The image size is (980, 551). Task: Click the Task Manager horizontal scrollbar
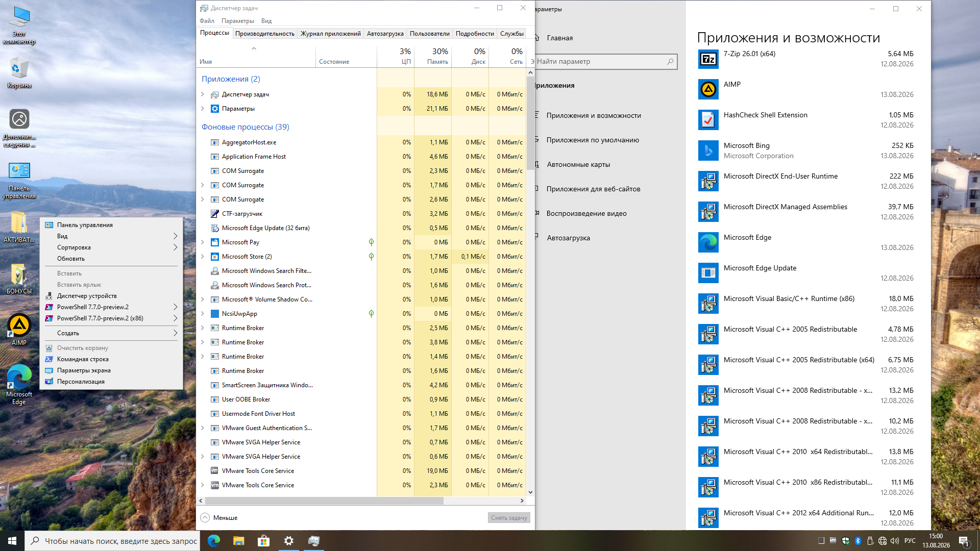click(324, 501)
